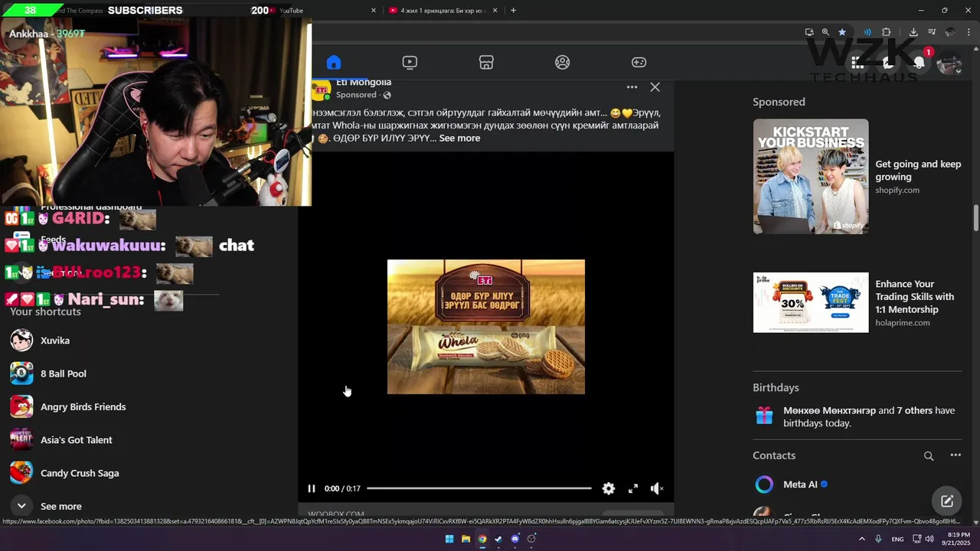Open the media controls icon in Chrome

click(932, 32)
